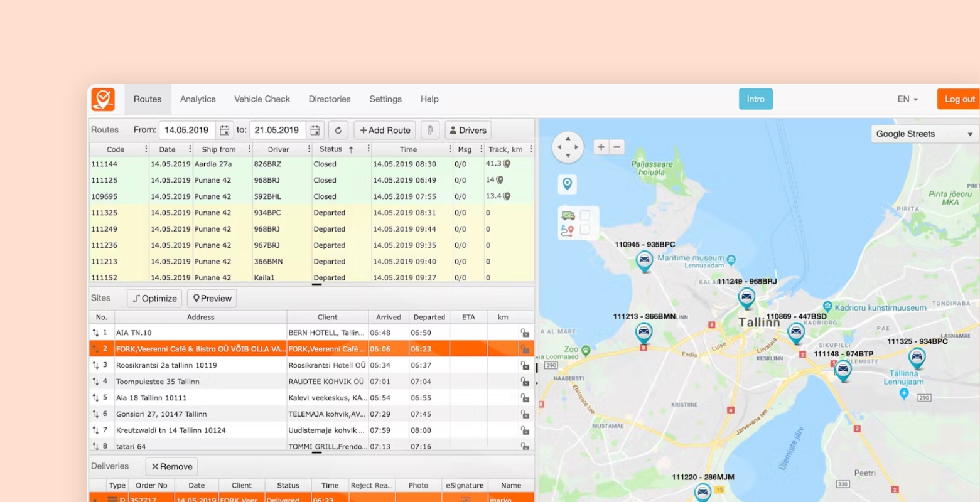Open the EN language dropdown
This screenshot has height=502, width=980.
point(907,99)
